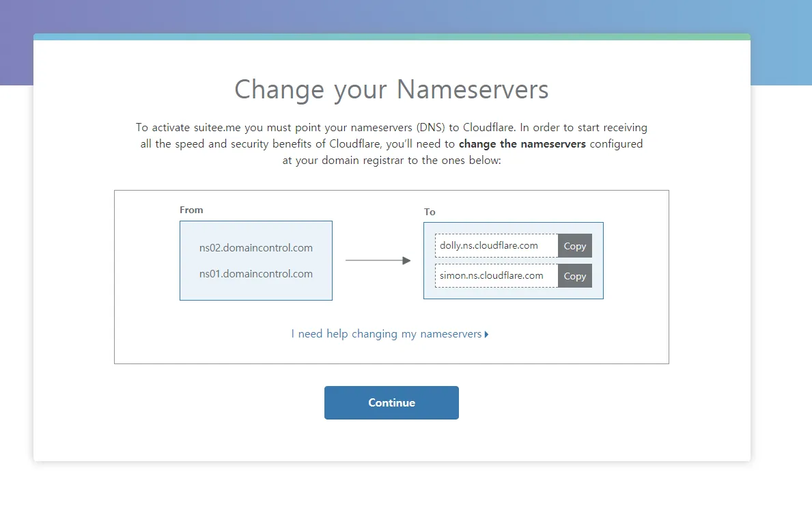Click the "To" label

(430, 212)
